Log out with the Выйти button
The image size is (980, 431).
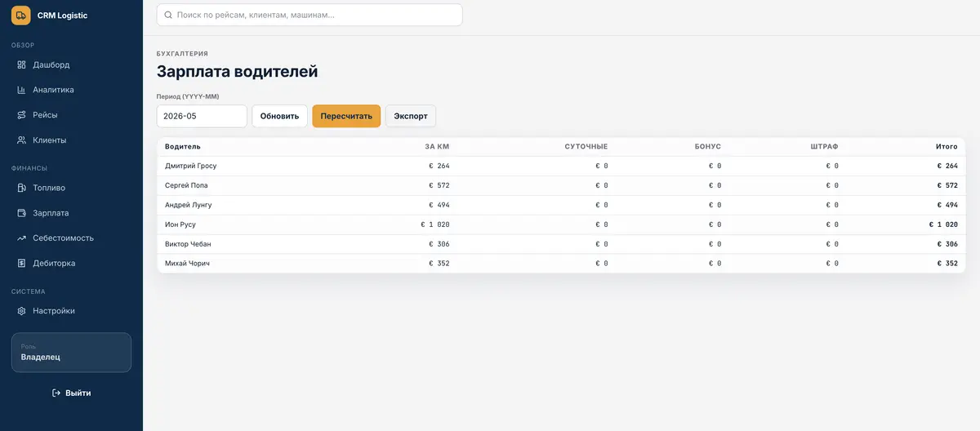click(71, 393)
